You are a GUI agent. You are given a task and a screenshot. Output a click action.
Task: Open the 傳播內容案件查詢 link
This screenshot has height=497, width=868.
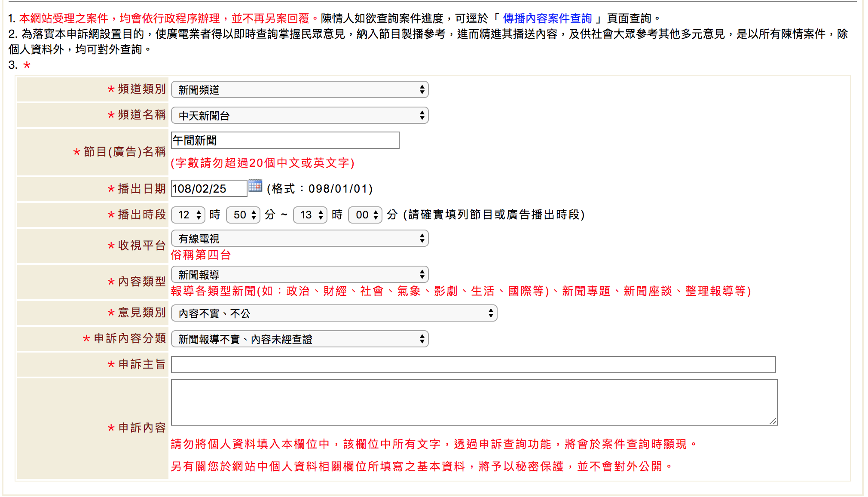[x=547, y=18]
